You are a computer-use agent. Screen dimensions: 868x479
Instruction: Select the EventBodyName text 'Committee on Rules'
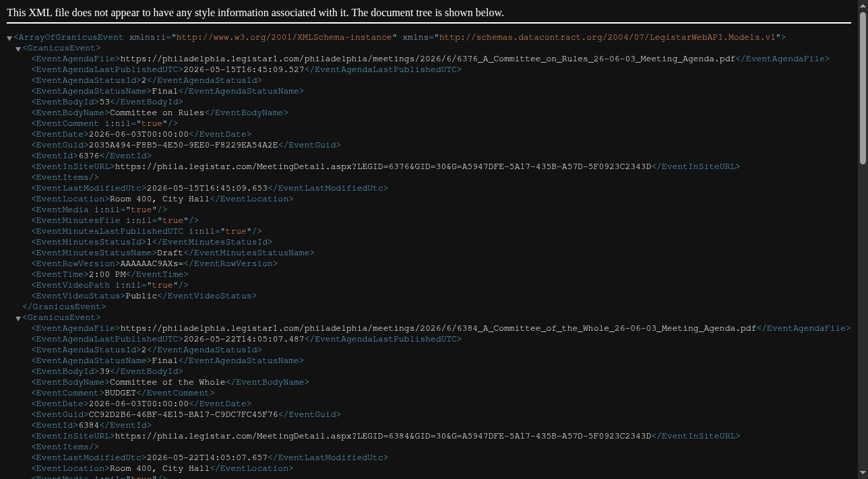click(x=157, y=113)
